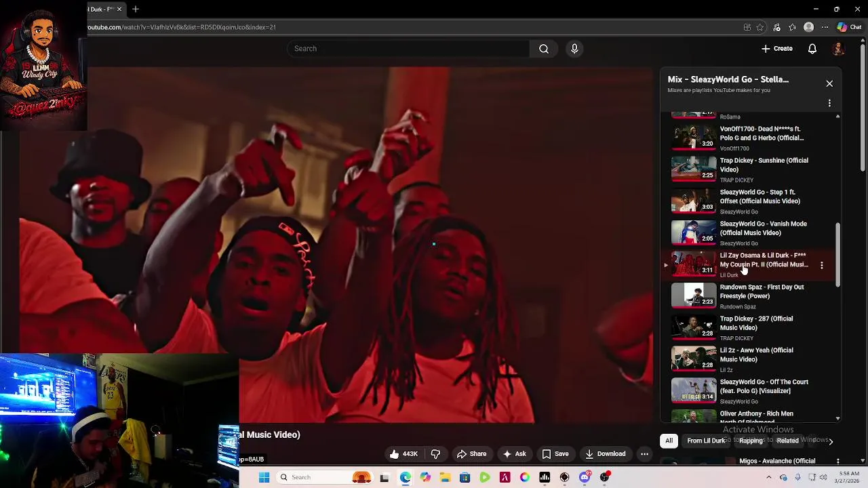Open the browser profile icon
This screenshot has height=488, width=868.
[x=808, y=27]
